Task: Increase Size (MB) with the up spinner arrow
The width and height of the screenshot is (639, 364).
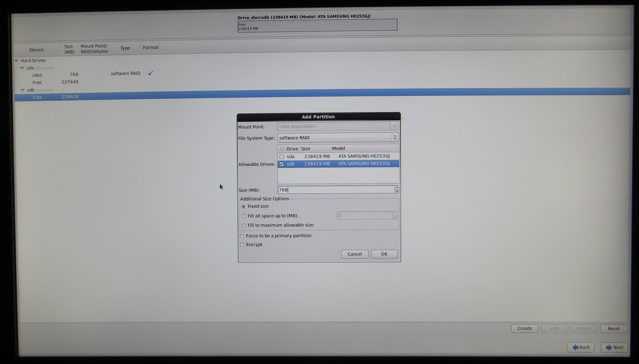Action: coord(396,188)
